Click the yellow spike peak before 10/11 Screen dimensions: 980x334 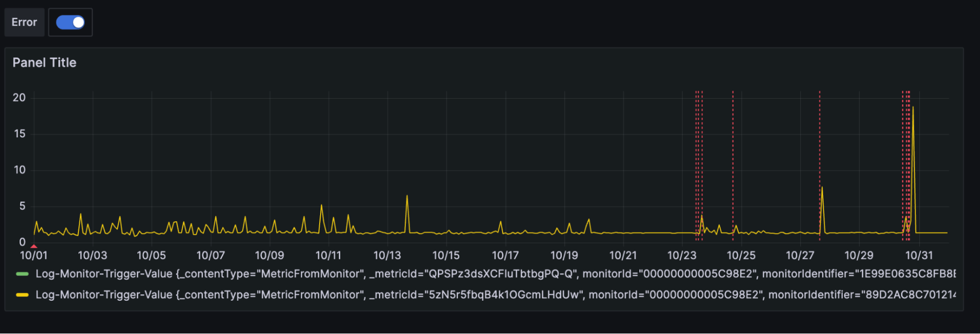(x=322, y=206)
